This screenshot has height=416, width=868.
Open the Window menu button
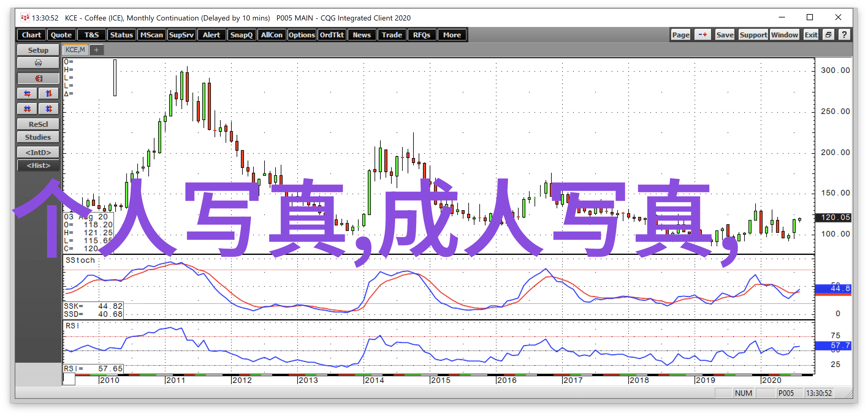click(784, 35)
